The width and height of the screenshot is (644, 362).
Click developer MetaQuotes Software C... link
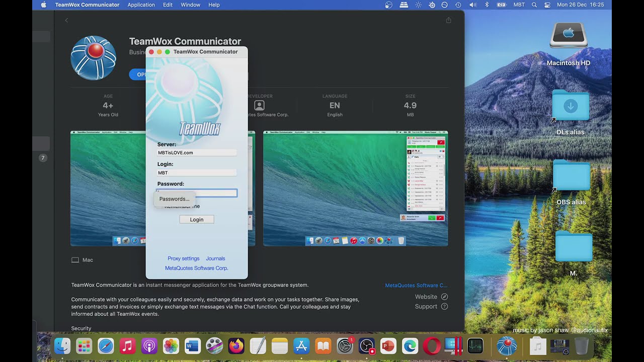point(416,285)
